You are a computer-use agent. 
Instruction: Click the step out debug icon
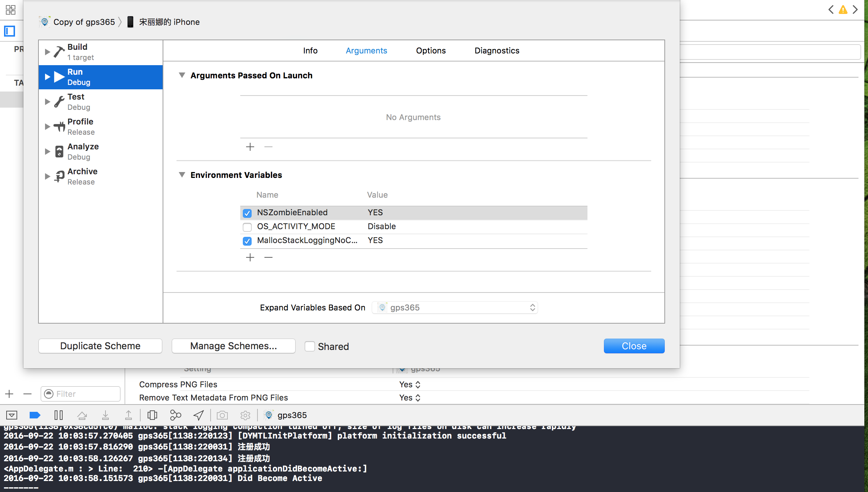(x=129, y=415)
